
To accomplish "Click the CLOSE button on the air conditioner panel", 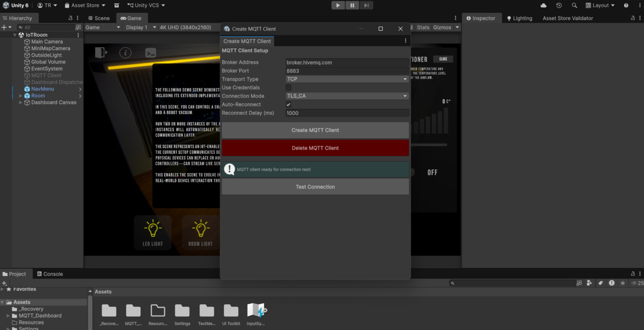I will click(443, 59).
